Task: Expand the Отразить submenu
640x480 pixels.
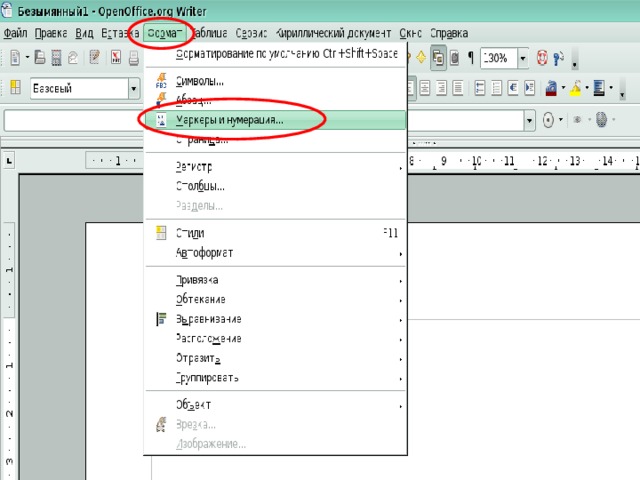Action: pos(276,358)
